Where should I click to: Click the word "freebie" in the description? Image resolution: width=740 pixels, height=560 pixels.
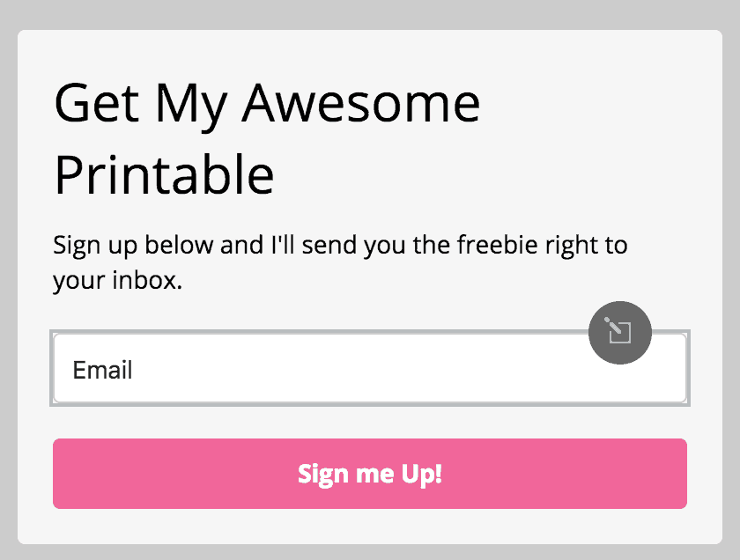(498, 245)
